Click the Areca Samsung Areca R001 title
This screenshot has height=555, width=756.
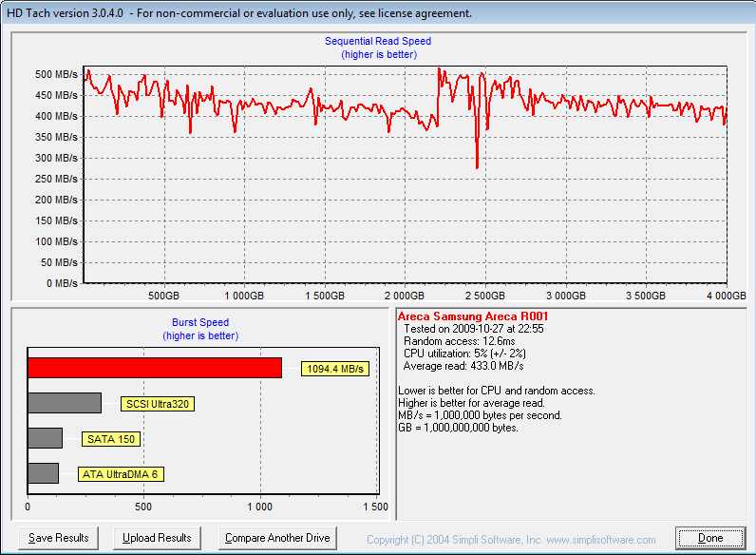coord(473,316)
